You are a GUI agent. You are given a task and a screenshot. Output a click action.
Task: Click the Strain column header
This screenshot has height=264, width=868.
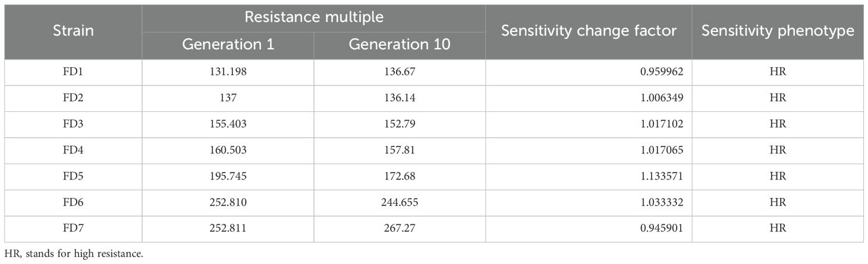point(73,32)
